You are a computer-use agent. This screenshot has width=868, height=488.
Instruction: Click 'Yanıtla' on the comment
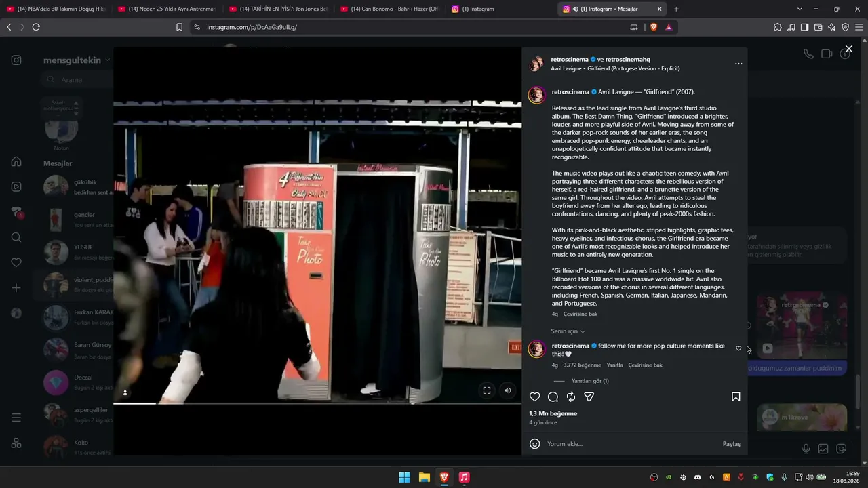[x=614, y=365]
